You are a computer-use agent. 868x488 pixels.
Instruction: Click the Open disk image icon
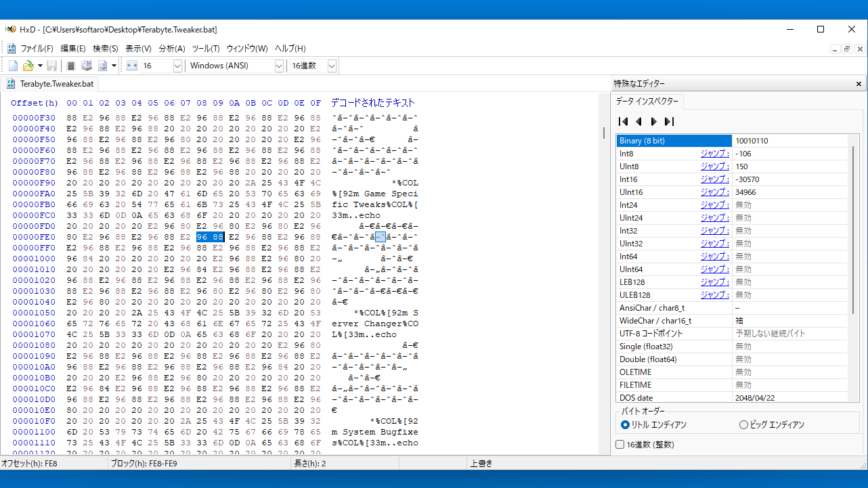pyautogui.click(x=103, y=66)
